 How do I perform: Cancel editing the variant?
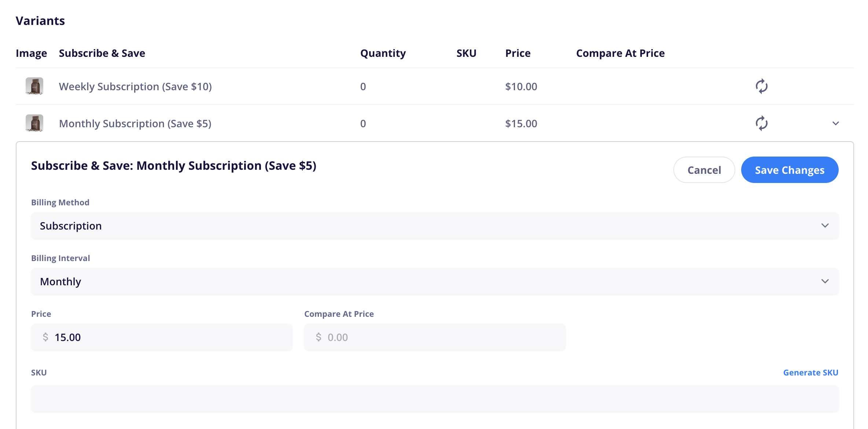coord(704,170)
